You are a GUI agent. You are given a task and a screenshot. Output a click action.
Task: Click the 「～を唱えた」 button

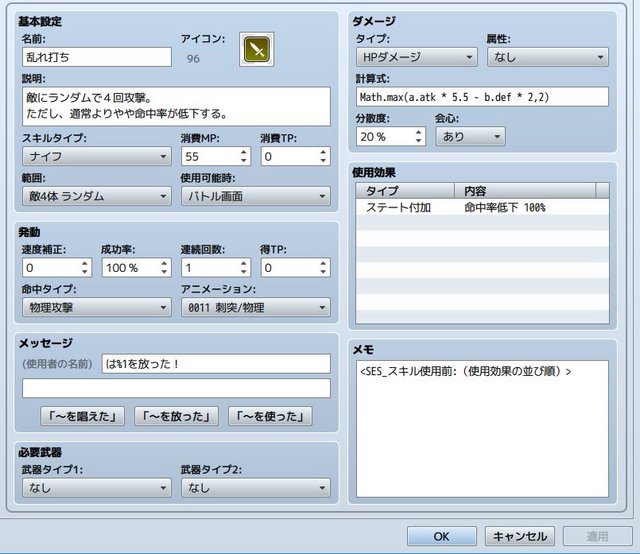pos(82,416)
